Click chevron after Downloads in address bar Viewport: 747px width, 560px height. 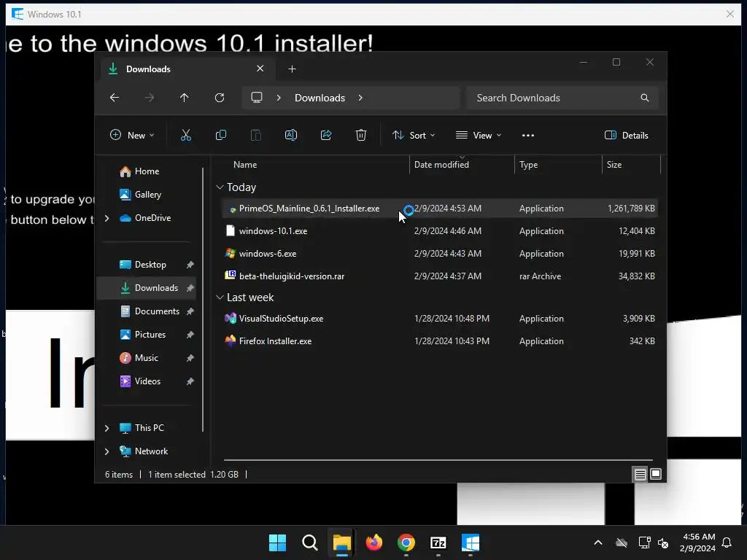(360, 98)
